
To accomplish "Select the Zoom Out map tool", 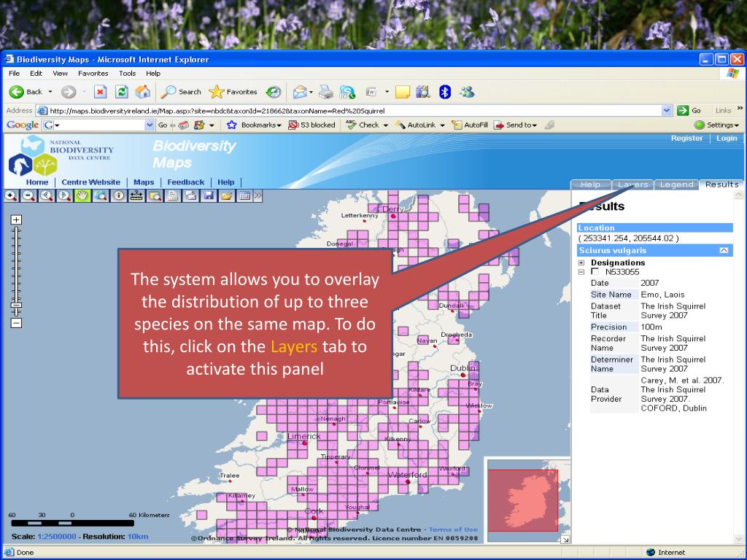I will [x=28, y=195].
